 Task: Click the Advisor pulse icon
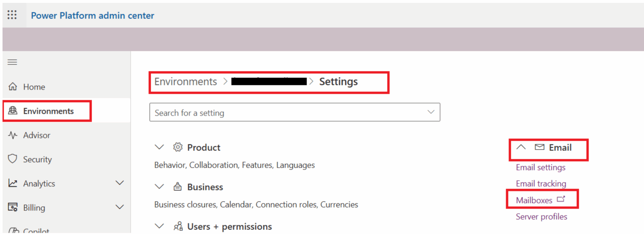pyautogui.click(x=13, y=135)
